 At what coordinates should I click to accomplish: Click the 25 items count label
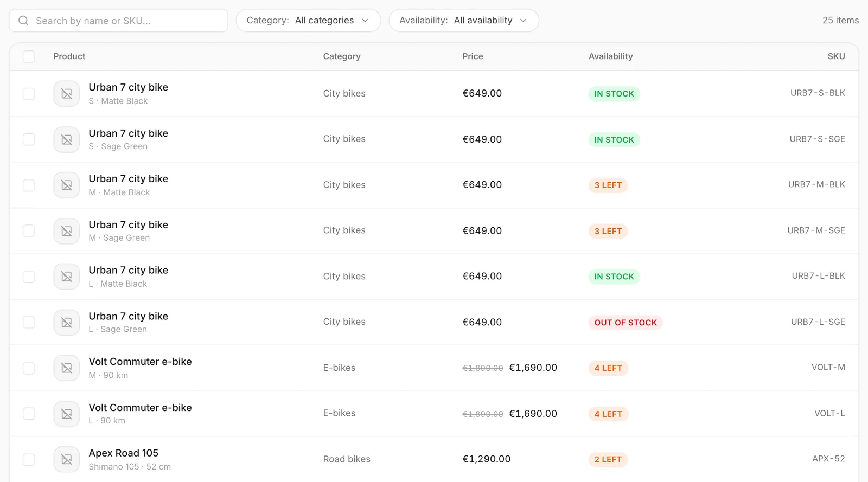pyautogui.click(x=840, y=20)
